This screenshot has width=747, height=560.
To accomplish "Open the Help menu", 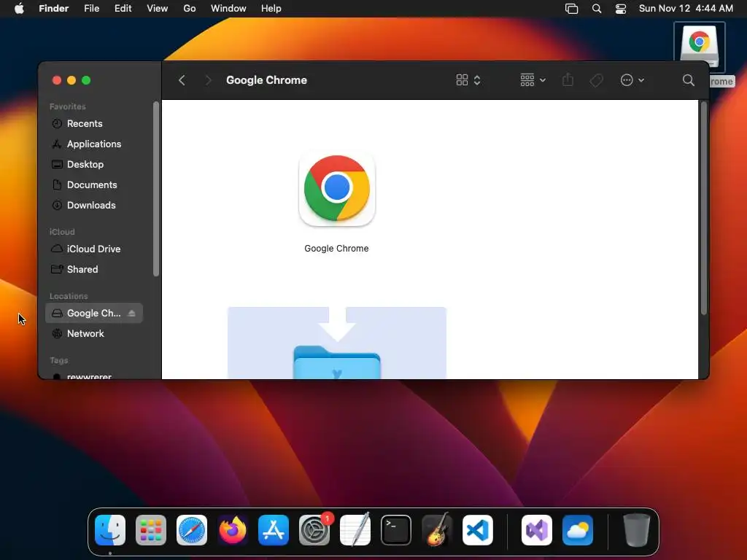I will click(x=271, y=9).
